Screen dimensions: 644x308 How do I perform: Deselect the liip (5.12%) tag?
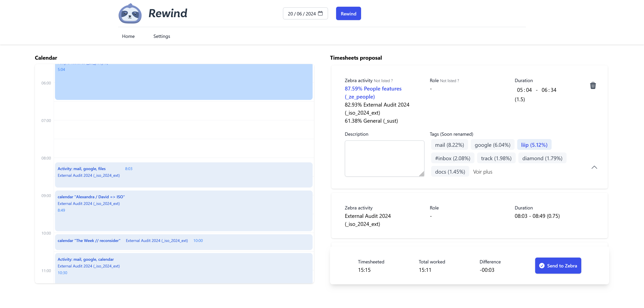pyautogui.click(x=534, y=144)
